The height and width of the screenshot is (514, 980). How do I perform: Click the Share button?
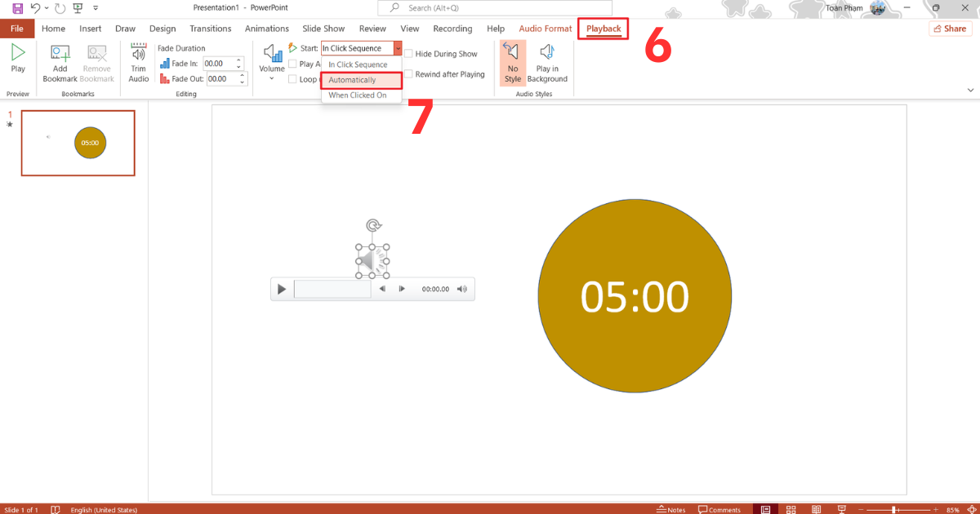point(949,29)
